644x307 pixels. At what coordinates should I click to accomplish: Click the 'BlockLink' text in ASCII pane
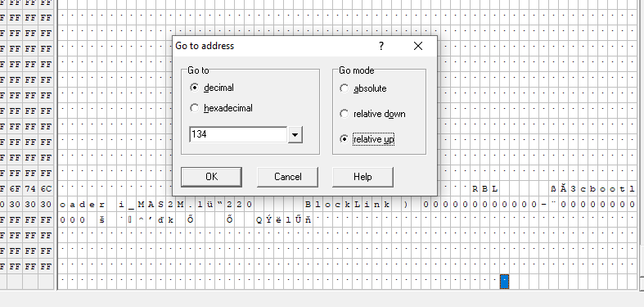[x=348, y=204]
